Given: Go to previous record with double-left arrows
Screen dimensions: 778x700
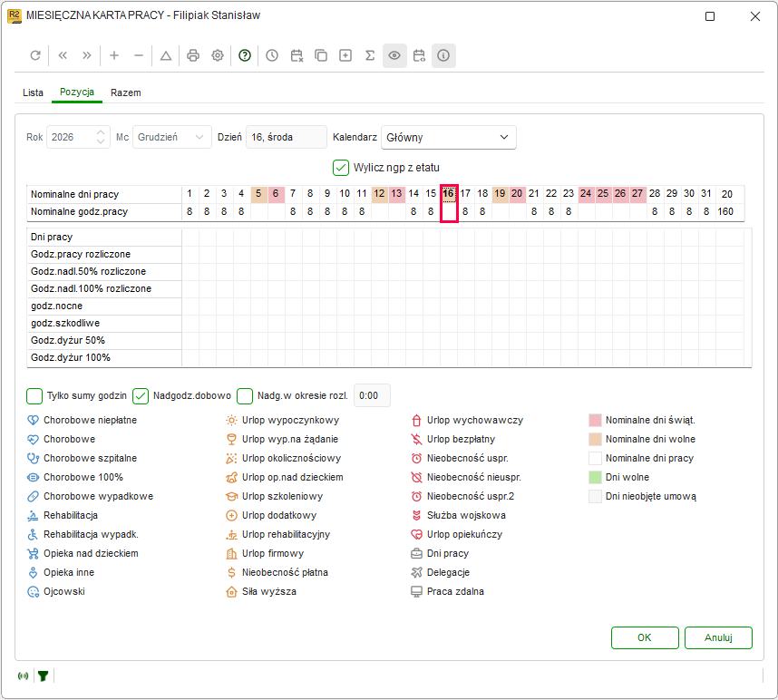Looking at the screenshot, I should pos(63,55).
